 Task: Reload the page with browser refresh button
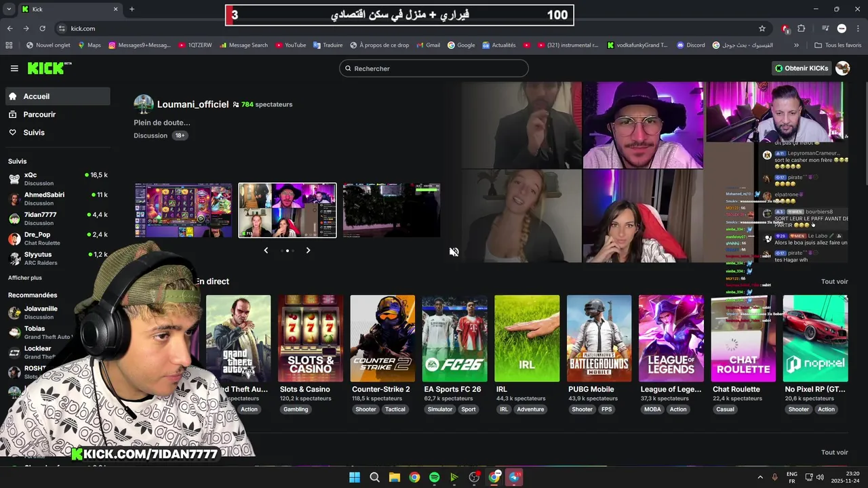coord(42,28)
